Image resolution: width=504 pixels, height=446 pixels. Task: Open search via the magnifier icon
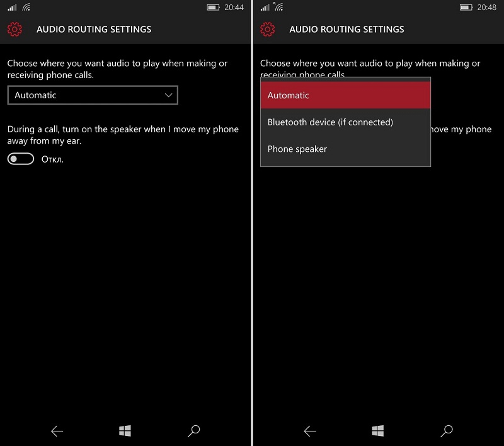193,431
